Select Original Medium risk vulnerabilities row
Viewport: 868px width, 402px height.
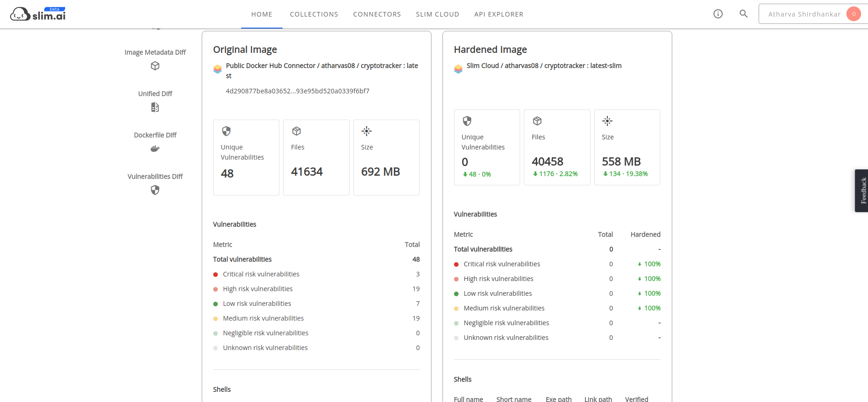(317, 318)
